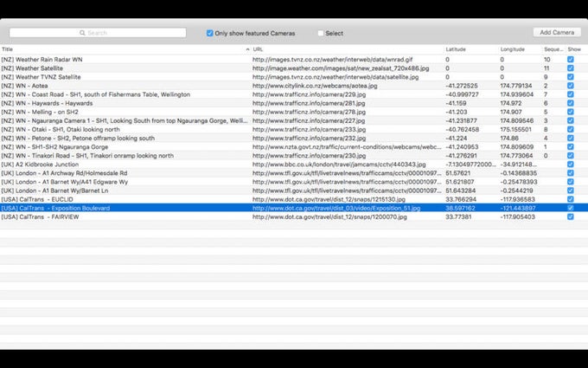Toggle Show for A41 Edgware Wy row
This screenshot has height=368, width=588.
coord(571,182)
